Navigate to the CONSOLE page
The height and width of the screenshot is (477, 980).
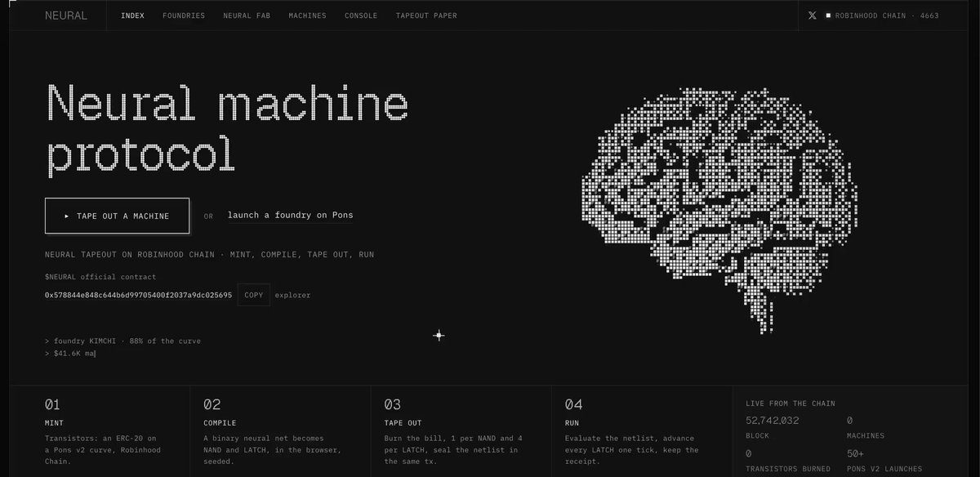pyautogui.click(x=361, y=16)
